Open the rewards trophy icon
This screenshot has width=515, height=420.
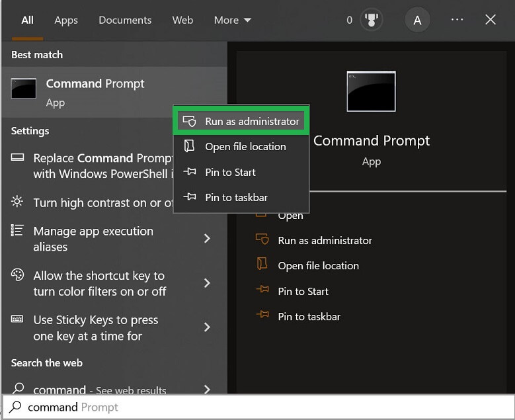pyautogui.click(x=371, y=20)
